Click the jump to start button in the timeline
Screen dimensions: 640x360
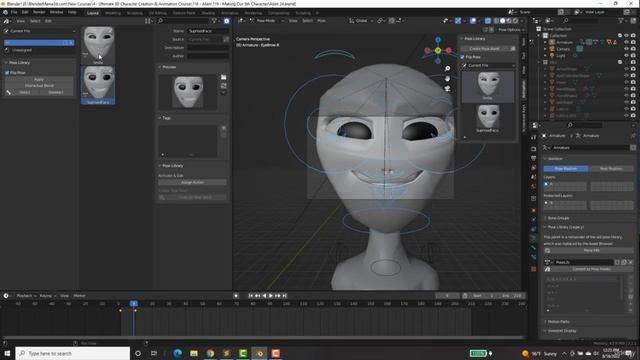[x=251, y=296]
